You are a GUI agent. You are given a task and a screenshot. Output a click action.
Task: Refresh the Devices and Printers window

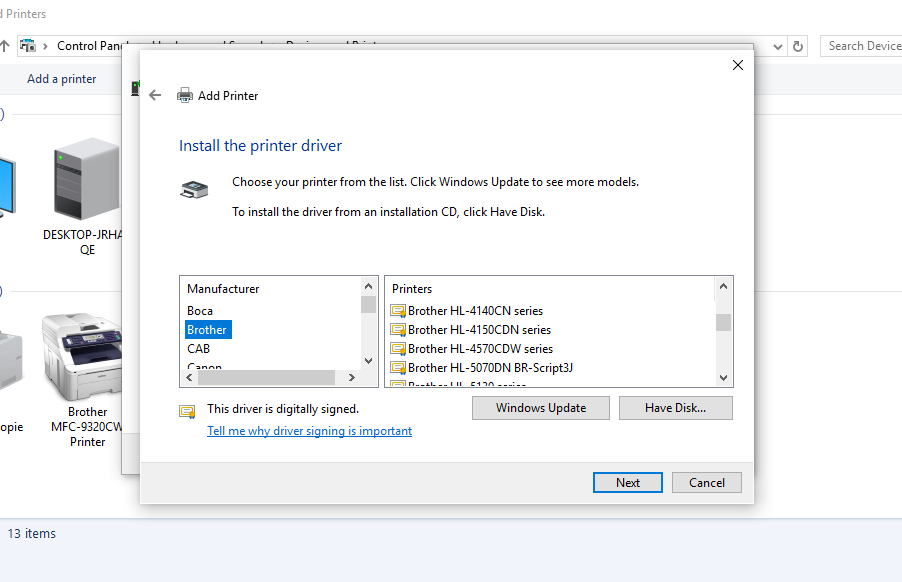pos(798,47)
